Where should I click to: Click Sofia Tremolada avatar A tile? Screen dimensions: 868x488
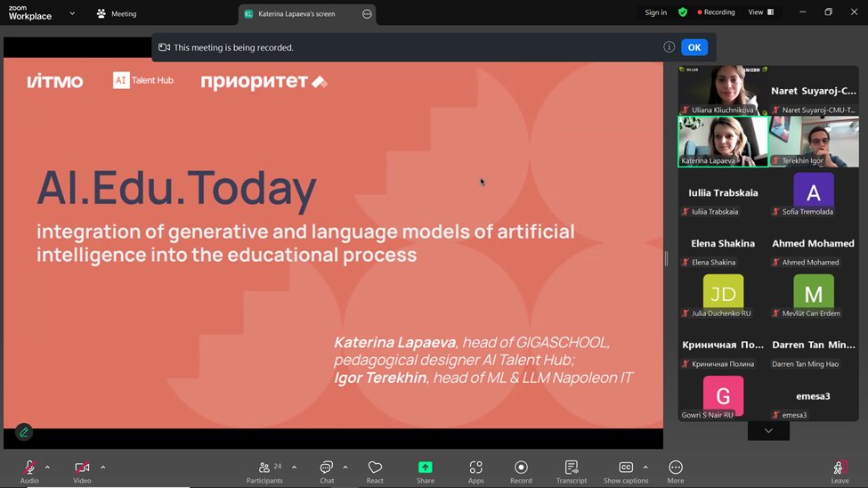(x=814, y=192)
